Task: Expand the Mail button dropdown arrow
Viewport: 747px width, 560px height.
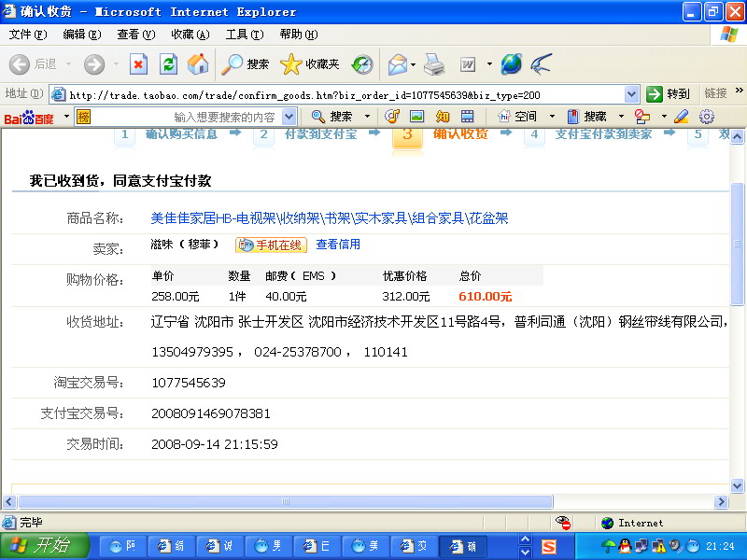Action: [x=413, y=64]
